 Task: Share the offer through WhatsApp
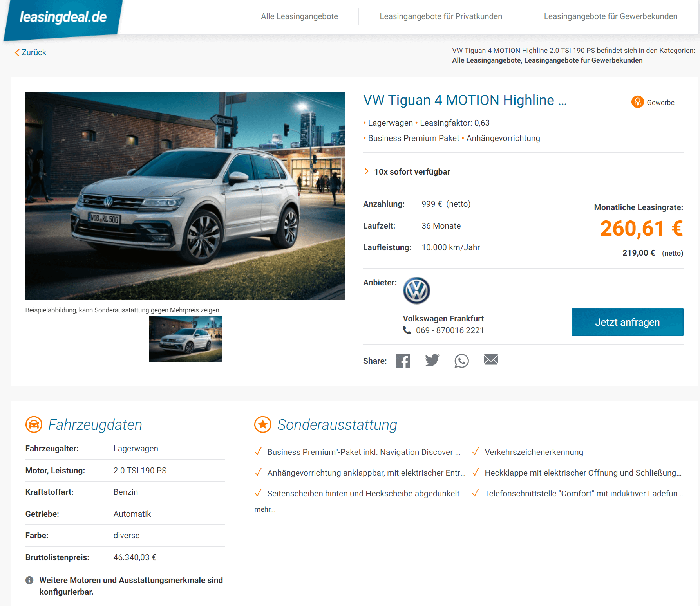pyautogui.click(x=461, y=361)
